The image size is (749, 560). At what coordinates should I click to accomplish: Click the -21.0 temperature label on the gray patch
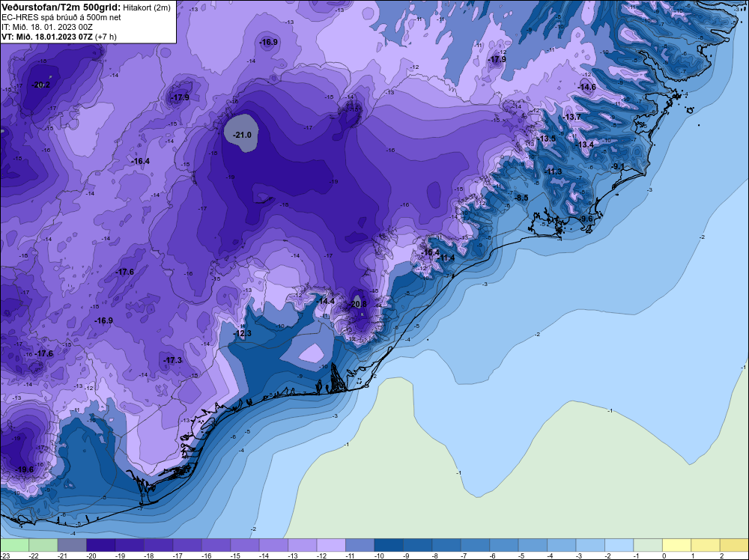pyautogui.click(x=242, y=135)
